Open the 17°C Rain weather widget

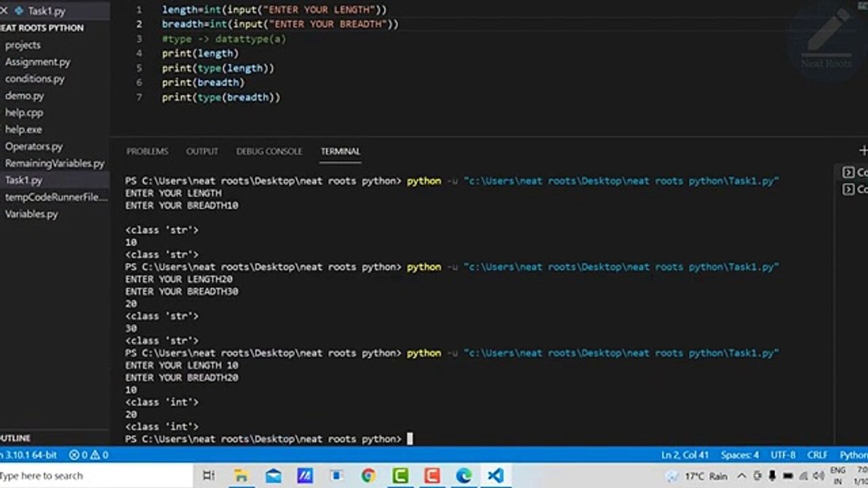(697, 476)
